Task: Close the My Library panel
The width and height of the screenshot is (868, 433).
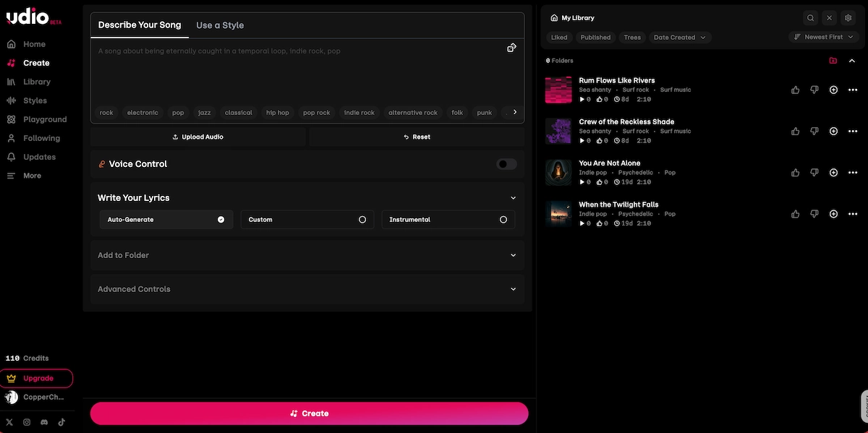Action: tap(830, 18)
